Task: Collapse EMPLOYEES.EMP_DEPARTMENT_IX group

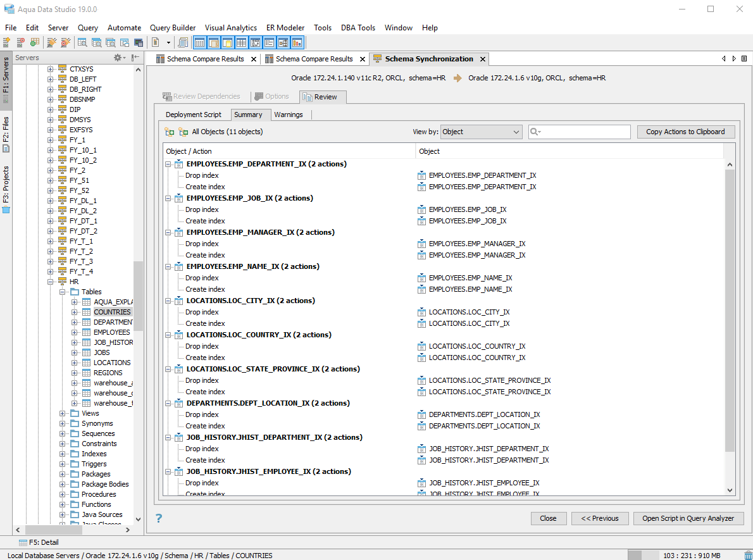Action: pyautogui.click(x=168, y=165)
